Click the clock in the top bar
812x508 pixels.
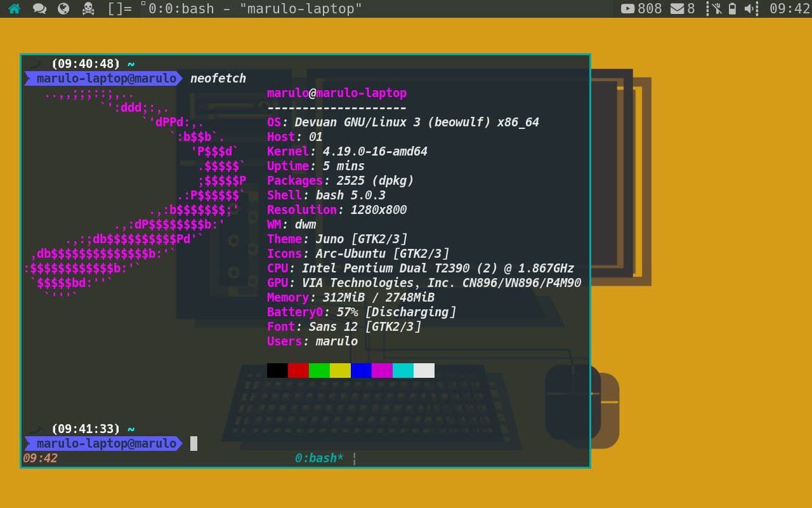coord(789,9)
